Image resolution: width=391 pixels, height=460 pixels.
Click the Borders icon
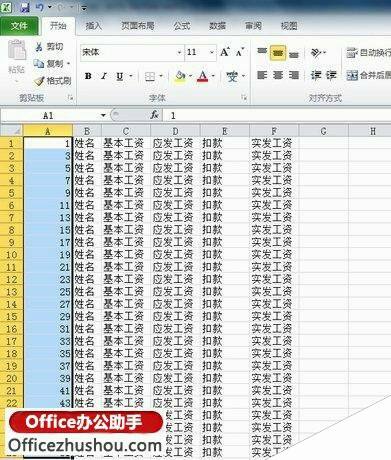pyautogui.click(x=150, y=77)
